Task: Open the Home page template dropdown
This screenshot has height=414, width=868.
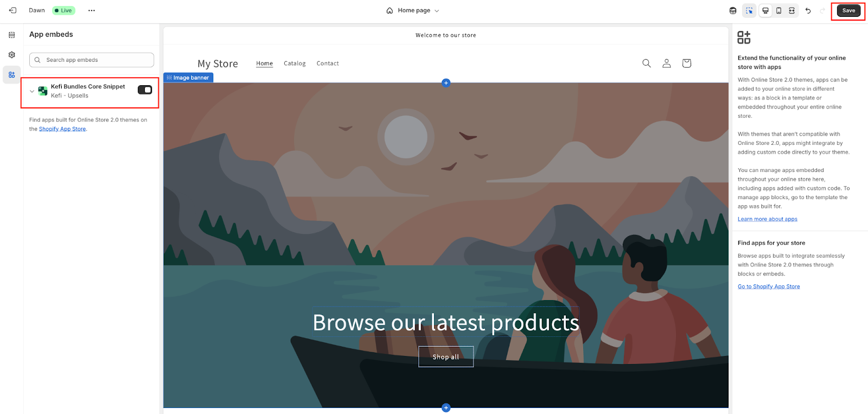Action: pyautogui.click(x=413, y=10)
